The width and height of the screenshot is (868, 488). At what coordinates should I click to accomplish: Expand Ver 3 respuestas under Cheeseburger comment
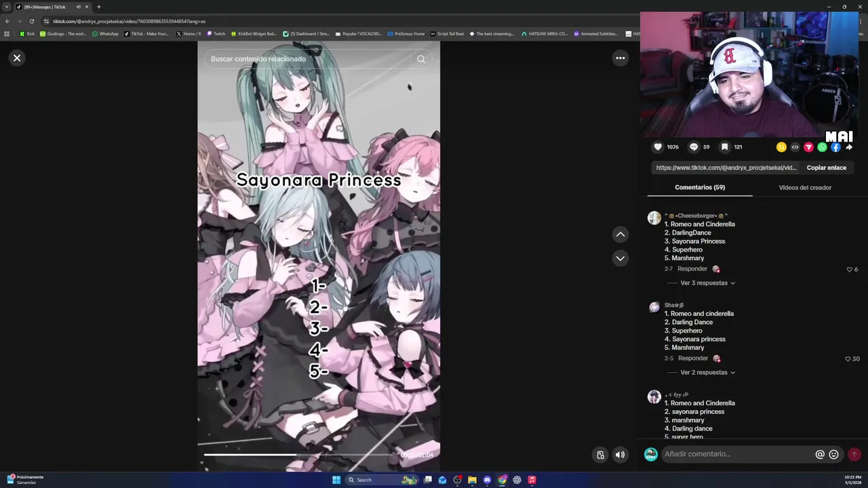pyautogui.click(x=708, y=283)
